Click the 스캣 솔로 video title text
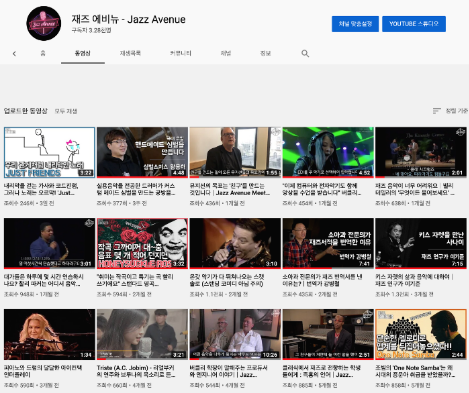 click(x=227, y=280)
